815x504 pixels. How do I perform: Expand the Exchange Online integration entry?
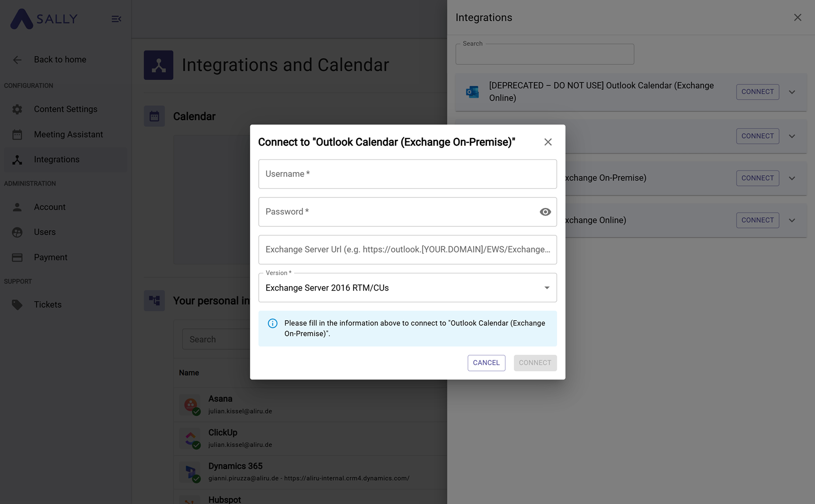click(792, 221)
